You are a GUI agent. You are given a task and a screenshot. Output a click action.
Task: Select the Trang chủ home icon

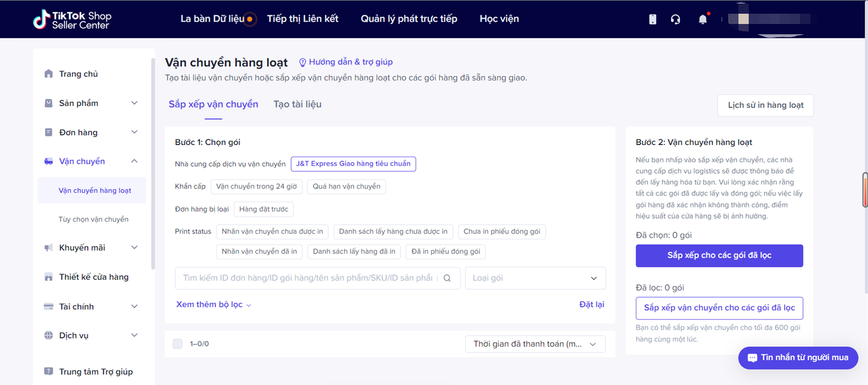(x=48, y=74)
